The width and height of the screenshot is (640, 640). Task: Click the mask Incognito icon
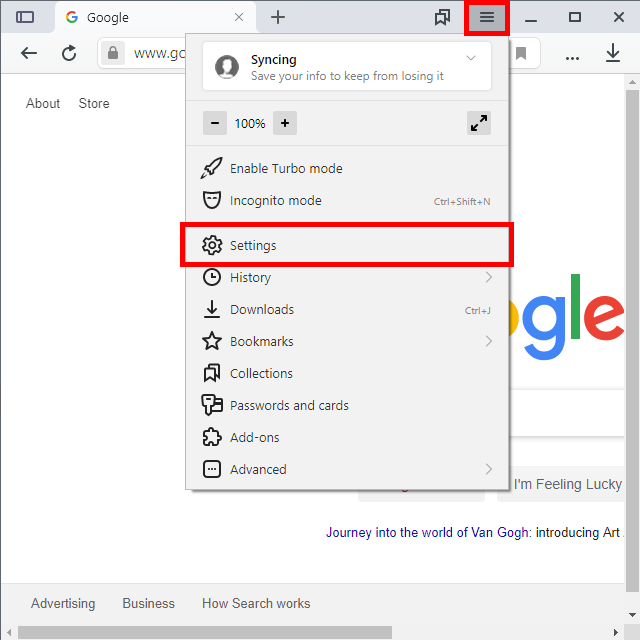[x=212, y=200]
